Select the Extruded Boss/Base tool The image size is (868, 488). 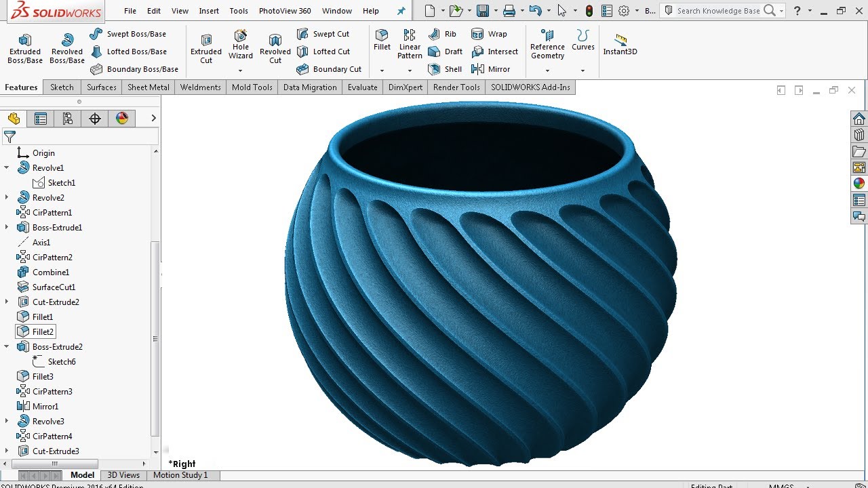[25, 49]
